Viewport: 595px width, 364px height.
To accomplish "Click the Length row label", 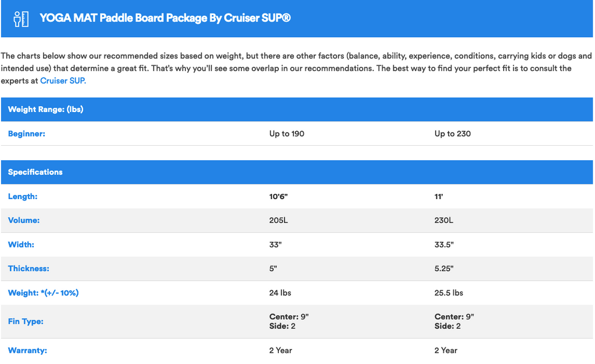I will click(x=23, y=196).
